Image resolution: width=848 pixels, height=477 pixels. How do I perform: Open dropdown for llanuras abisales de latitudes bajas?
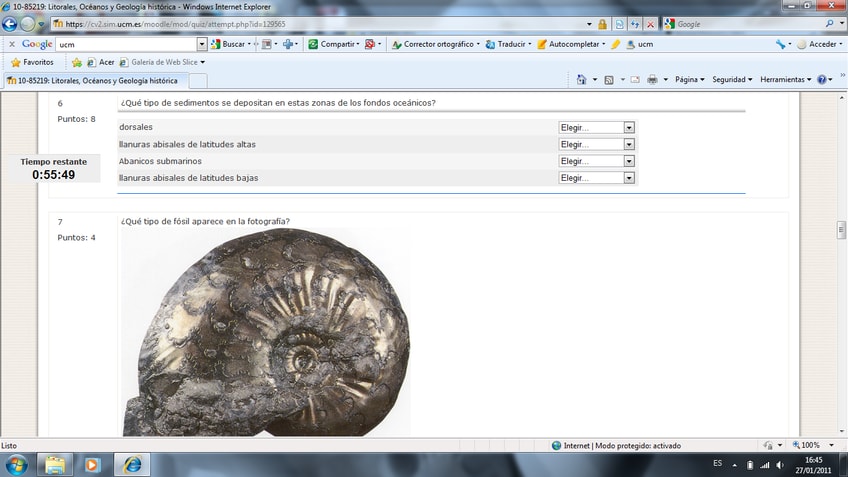point(597,178)
